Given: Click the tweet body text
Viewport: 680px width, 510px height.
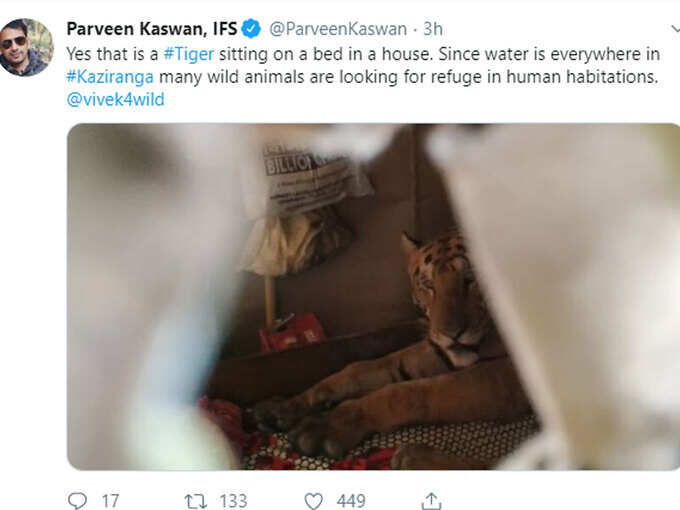Looking at the screenshot, I should (x=363, y=77).
